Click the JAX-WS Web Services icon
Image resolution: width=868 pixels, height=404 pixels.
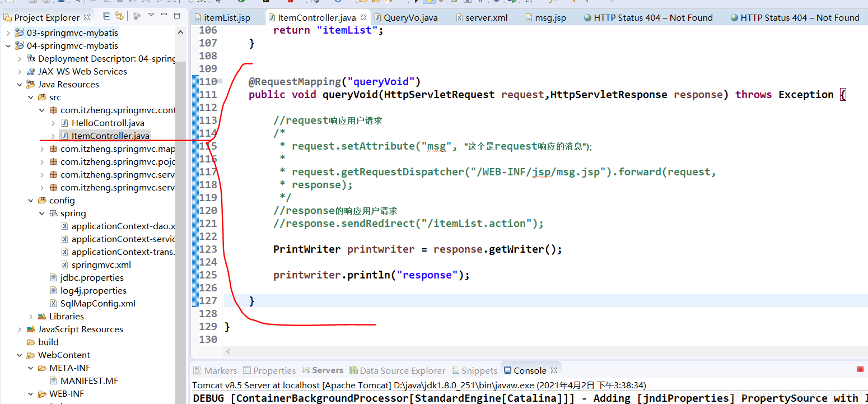pos(31,71)
